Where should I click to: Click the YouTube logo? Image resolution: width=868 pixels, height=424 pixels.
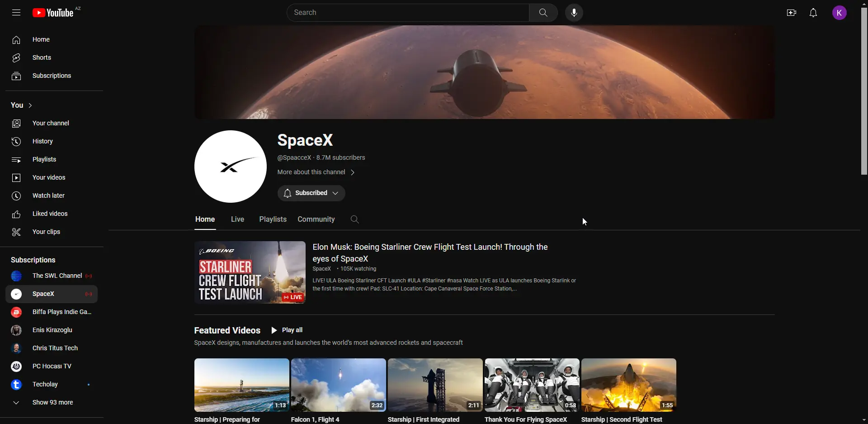click(53, 13)
